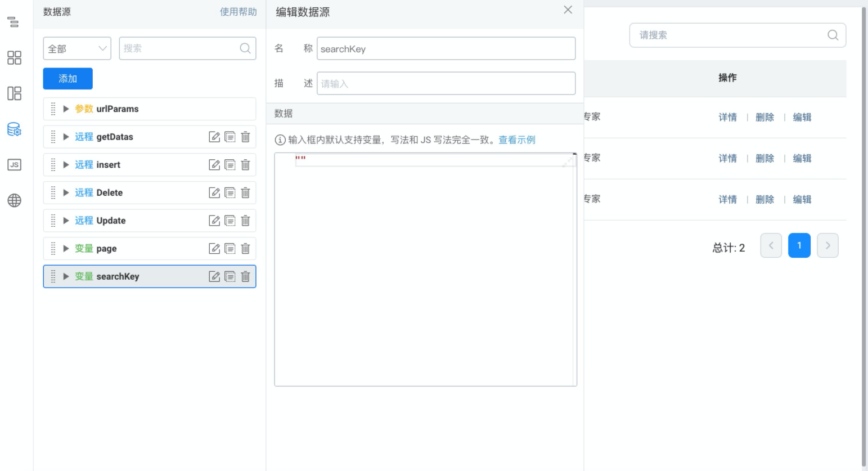This screenshot has height=471, width=868.
Task: Click 详情 in the first table row
Action: coord(727,117)
